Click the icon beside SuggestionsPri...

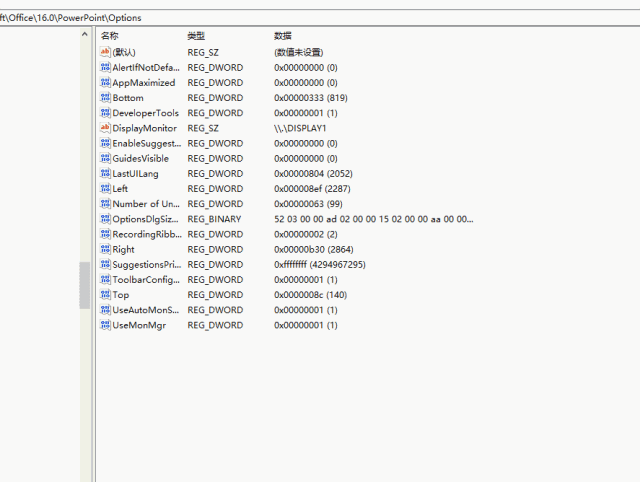click(105, 264)
